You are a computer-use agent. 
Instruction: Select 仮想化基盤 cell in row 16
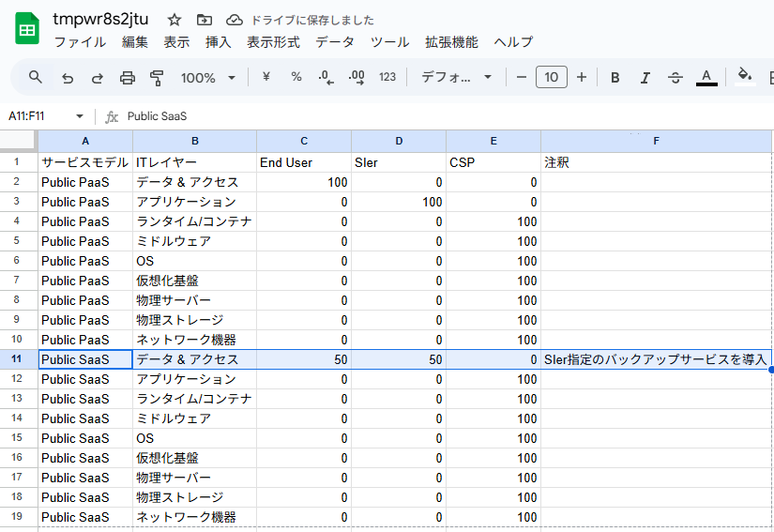(x=195, y=458)
